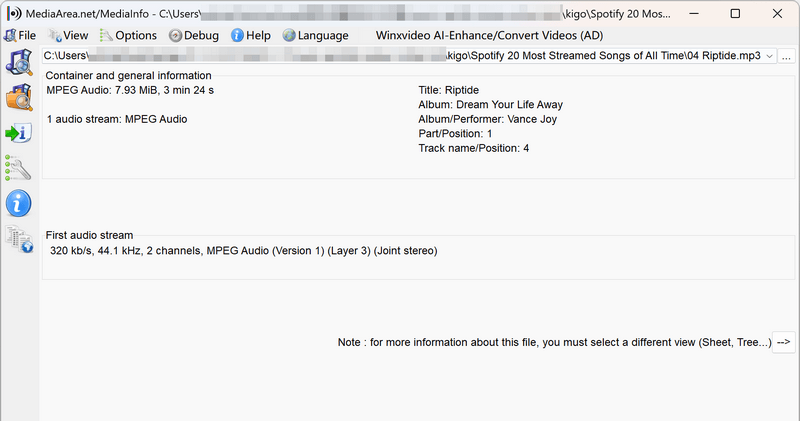
Task: Open the Preferences wrench sidebar icon
Action: 19,168
